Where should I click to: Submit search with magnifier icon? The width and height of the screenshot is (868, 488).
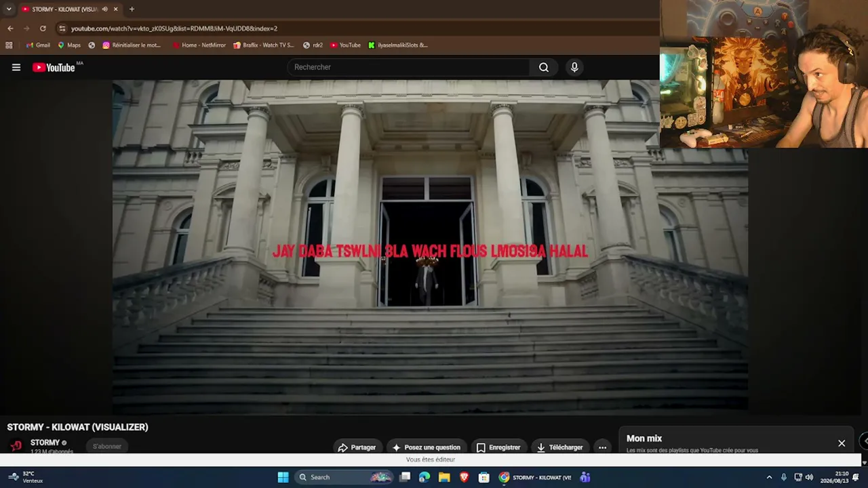click(544, 67)
